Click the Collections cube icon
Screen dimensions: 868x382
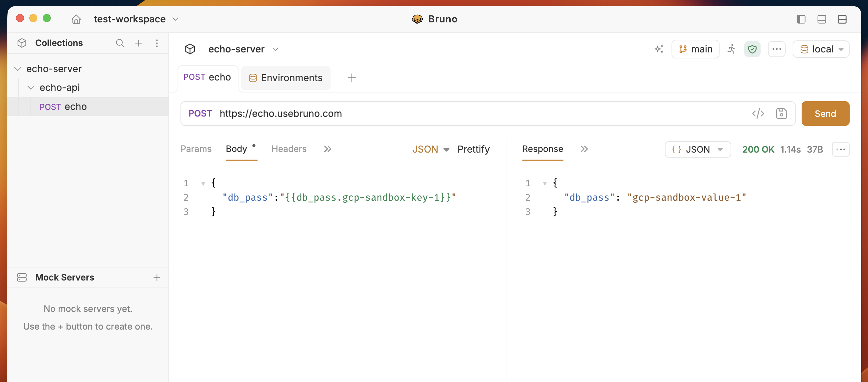tap(22, 43)
